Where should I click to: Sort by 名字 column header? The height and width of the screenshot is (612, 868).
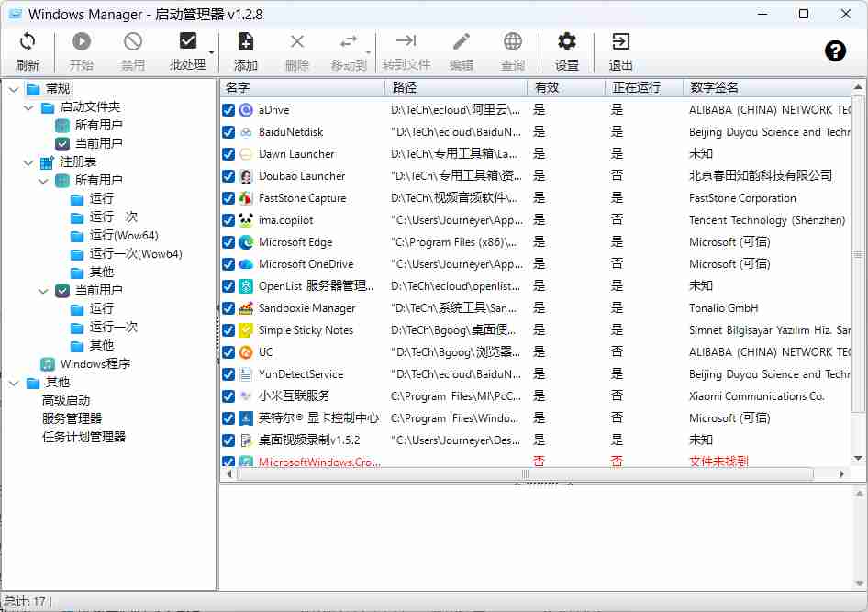[x=238, y=88]
